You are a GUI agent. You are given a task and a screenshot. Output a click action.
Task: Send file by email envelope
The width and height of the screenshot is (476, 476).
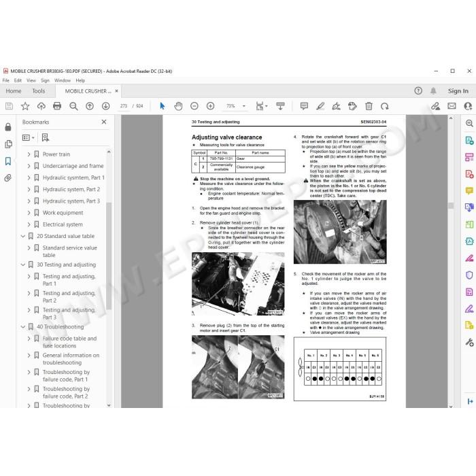[x=452, y=106]
